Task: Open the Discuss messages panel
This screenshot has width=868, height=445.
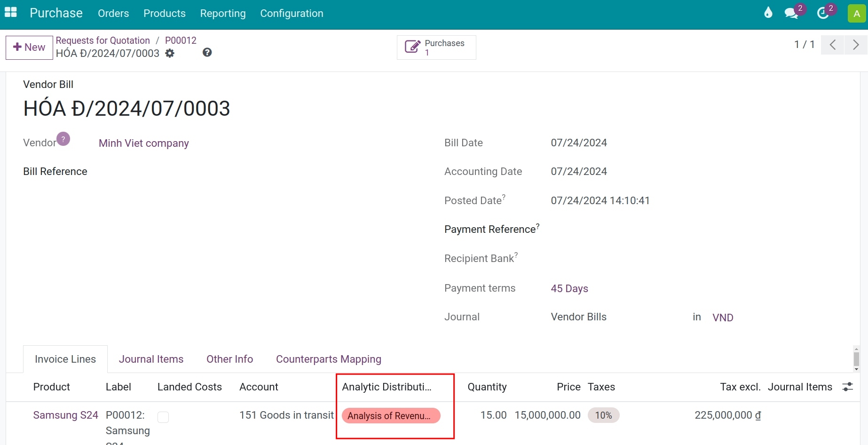Action: point(792,13)
